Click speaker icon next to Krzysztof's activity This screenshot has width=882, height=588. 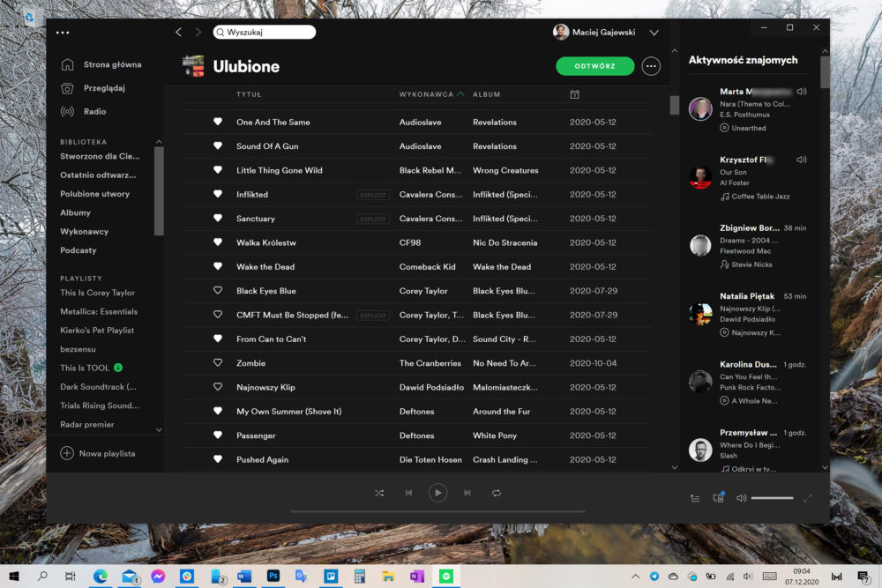coord(802,160)
